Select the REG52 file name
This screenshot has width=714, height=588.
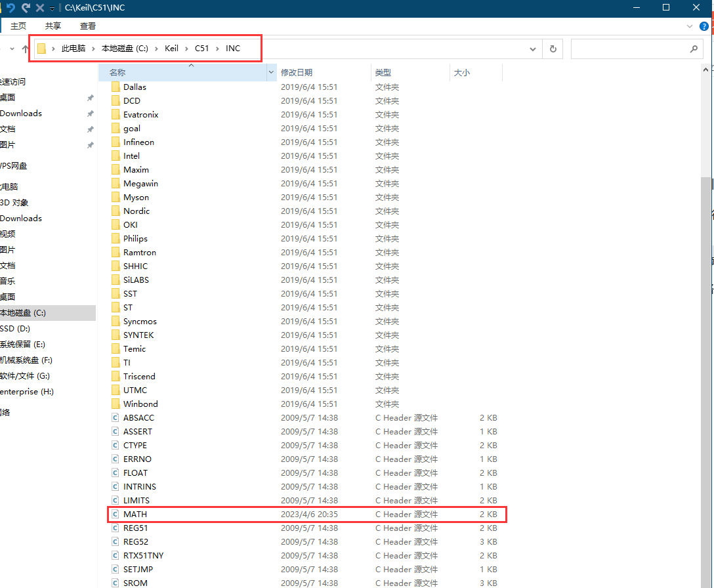pos(136,541)
